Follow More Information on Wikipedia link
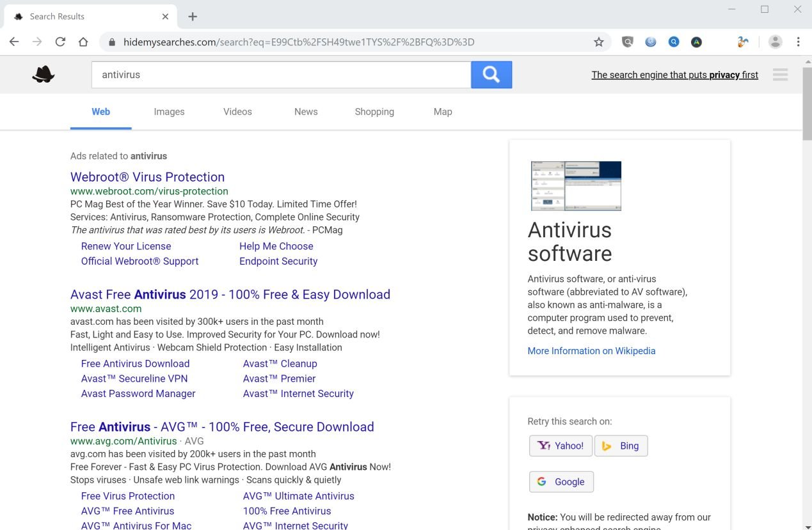This screenshot has width=812, height=530. coord(591,351)
